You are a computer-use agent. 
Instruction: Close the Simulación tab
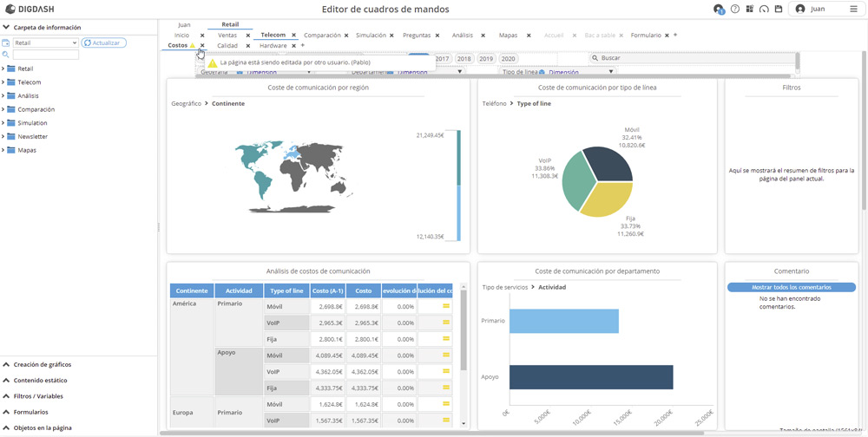tap(391, 36)
